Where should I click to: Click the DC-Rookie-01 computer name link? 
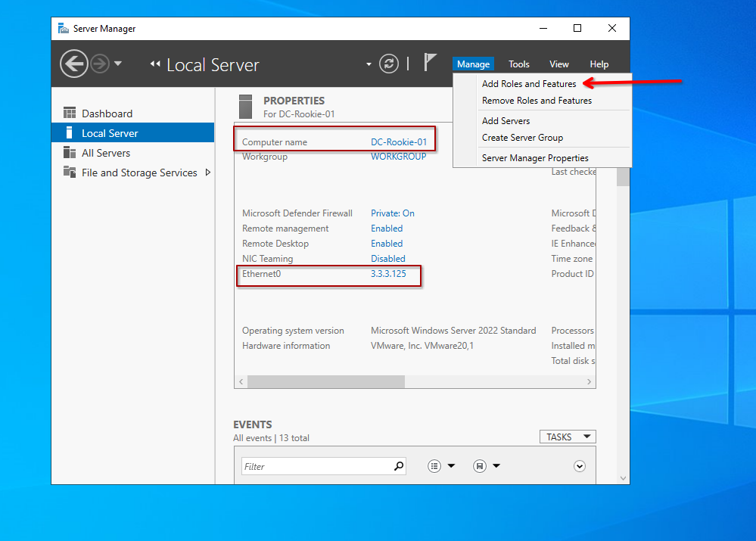pyautogui.click(x=399, y=142)
